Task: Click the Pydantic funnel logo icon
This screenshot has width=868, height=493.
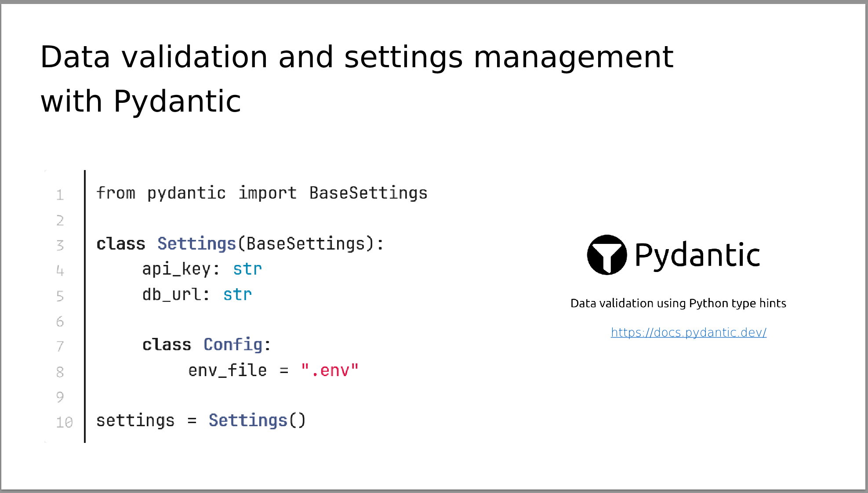Action: pos(607,255)
